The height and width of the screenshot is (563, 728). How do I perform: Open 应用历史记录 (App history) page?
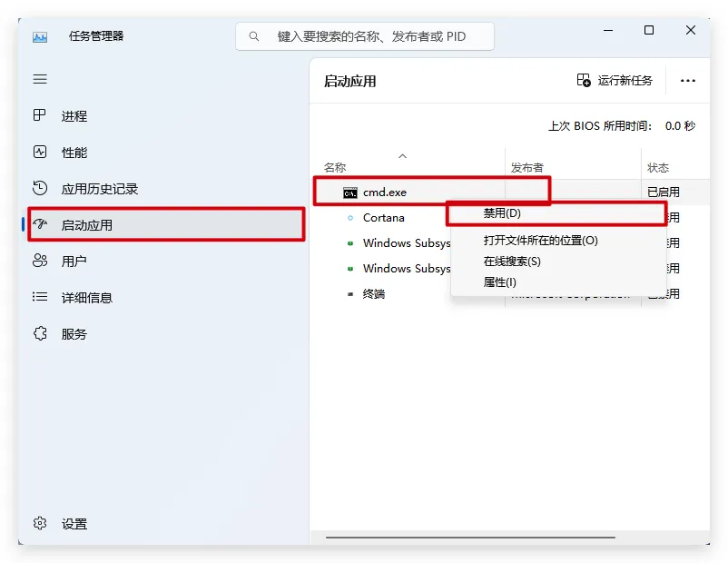tap(99, 189)
